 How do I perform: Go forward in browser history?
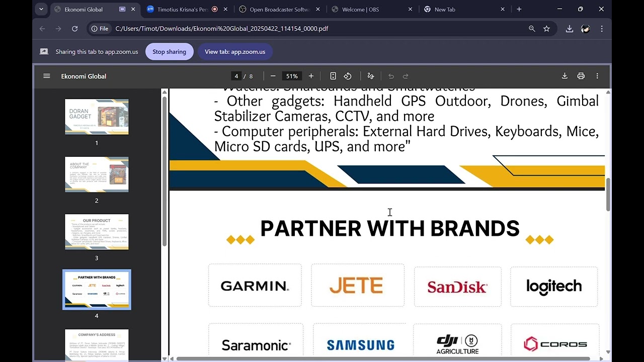(58, 29)
